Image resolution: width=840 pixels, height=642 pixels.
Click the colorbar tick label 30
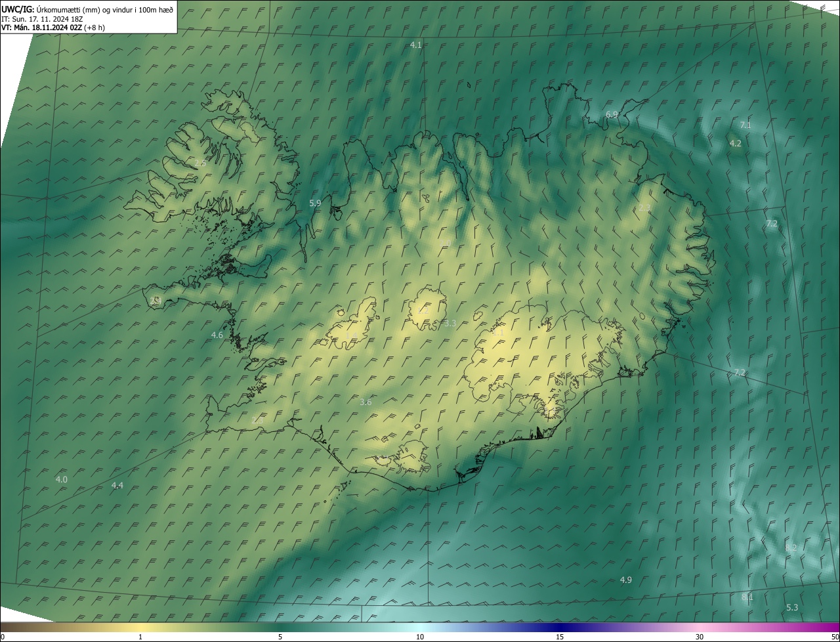pos(700,637)
